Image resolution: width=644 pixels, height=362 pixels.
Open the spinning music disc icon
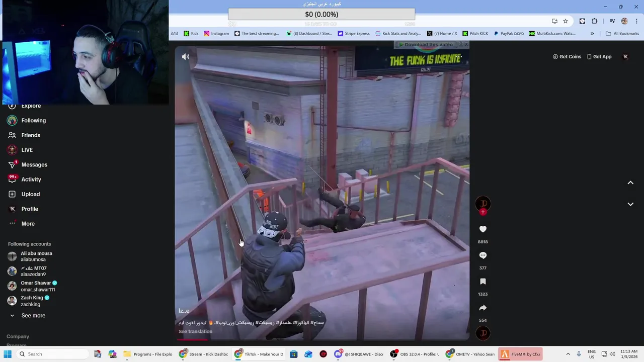pyautogui.click(x=483, y=333)
